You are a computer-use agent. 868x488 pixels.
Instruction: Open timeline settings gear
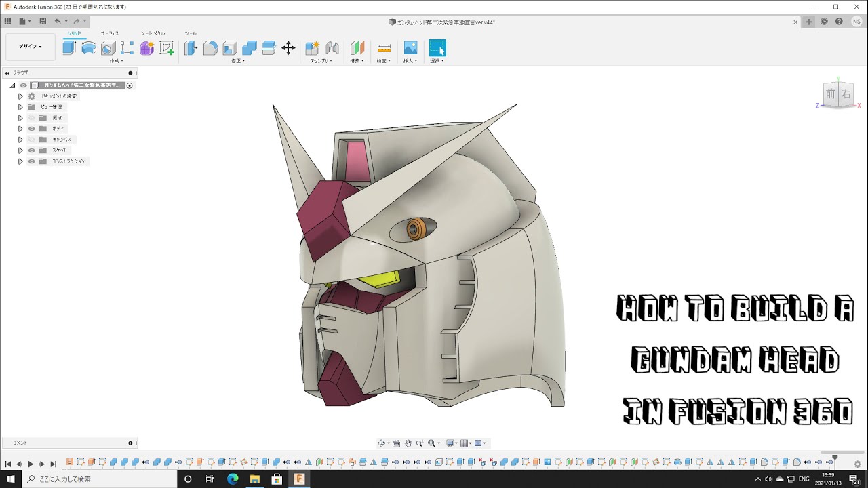pos(857,464)
